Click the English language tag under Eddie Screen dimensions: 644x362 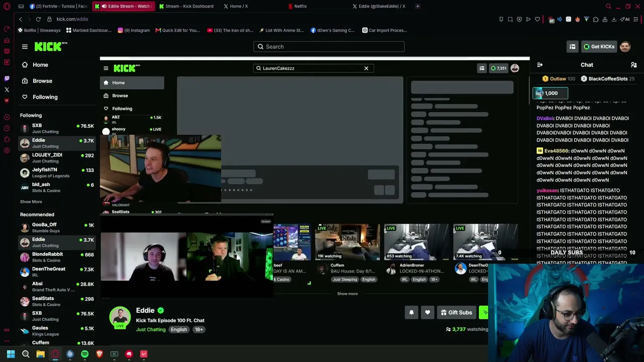point(179,330)
